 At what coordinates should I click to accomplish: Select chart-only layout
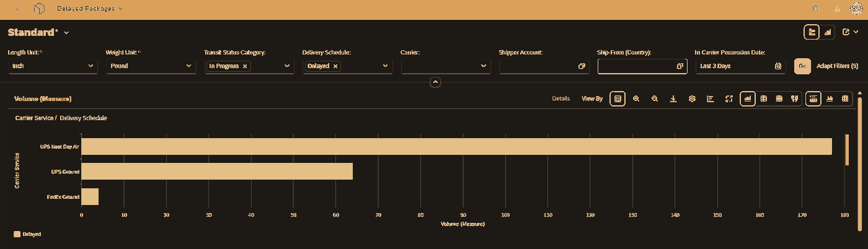(830, 98)
